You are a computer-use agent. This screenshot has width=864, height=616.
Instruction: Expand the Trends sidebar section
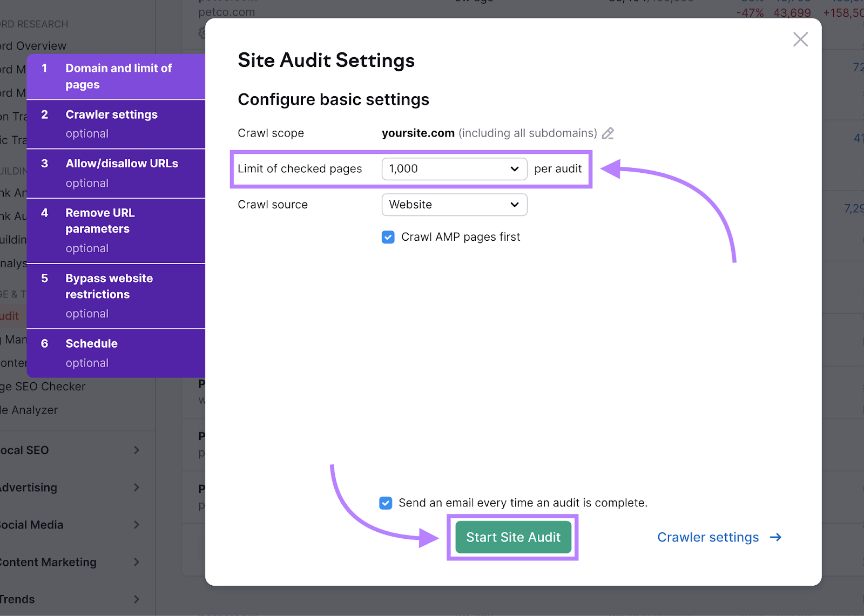point(137,599)
